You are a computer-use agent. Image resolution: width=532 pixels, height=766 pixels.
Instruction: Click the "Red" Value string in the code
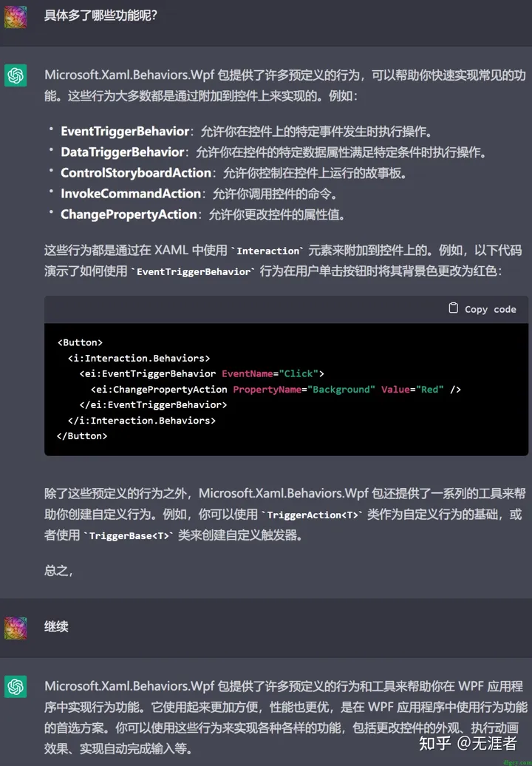coord(430,389)
